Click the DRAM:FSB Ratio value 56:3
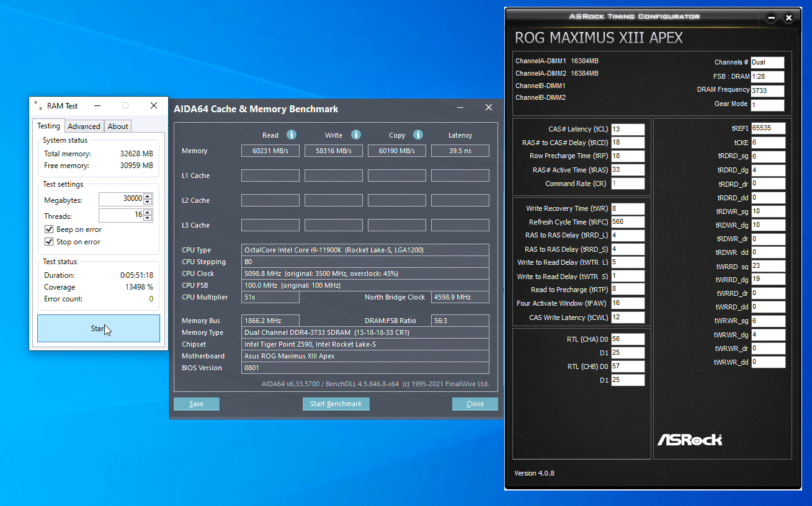The height and width of the screenshot is (506, 812). [x=460, y=321]
